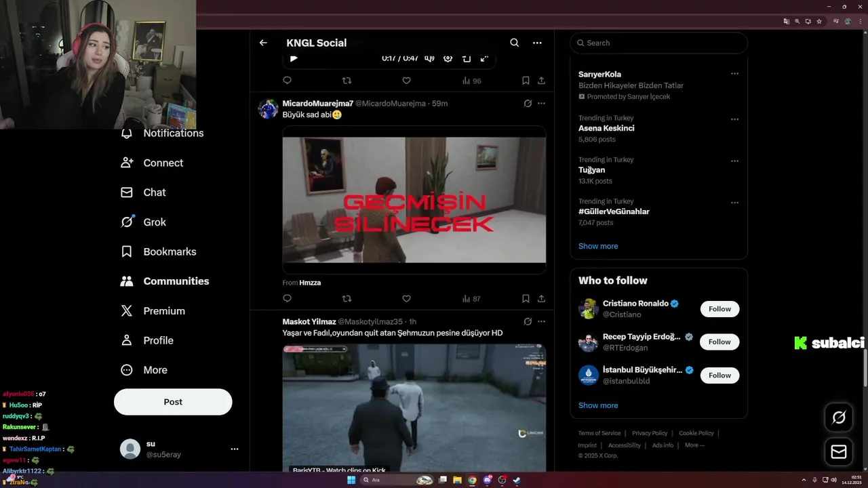
Task: Reply to the post with 87 views
Action: [x=287, y=299]
